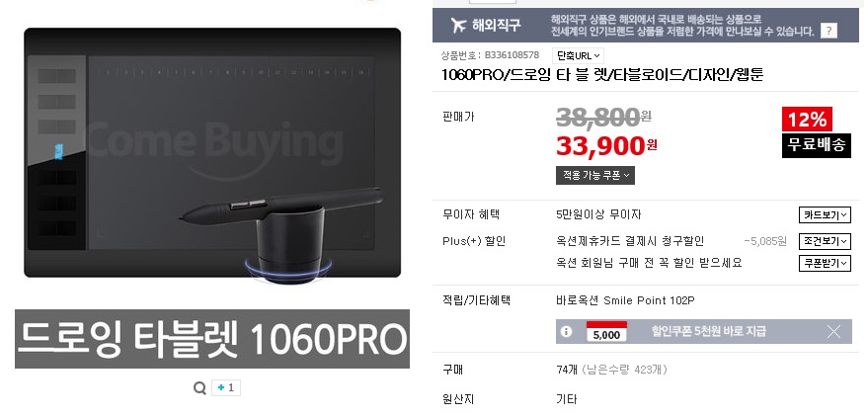868x417 pixels.
Task: Click the 33,900원 sale price
Action: (606, 145)
